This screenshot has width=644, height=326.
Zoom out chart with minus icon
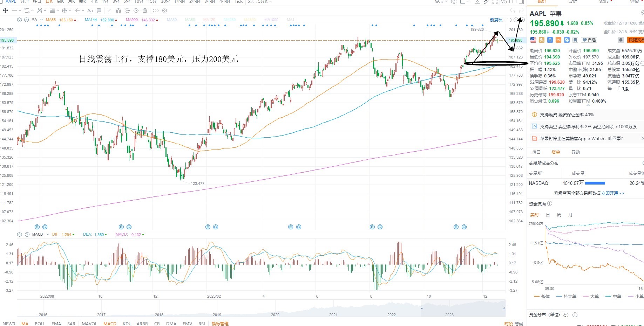point(516,20)
